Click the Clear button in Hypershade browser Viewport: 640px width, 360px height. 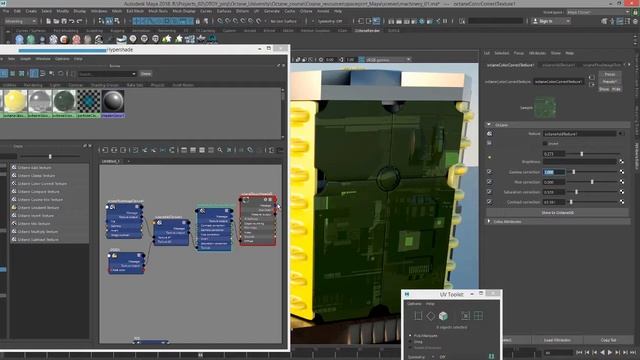tap(146, 74)
